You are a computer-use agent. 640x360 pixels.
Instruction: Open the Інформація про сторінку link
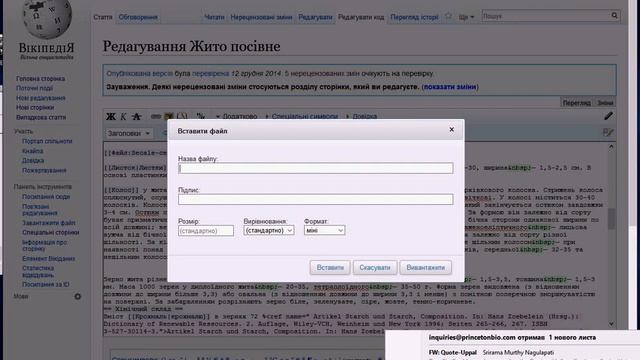[44, 245]
